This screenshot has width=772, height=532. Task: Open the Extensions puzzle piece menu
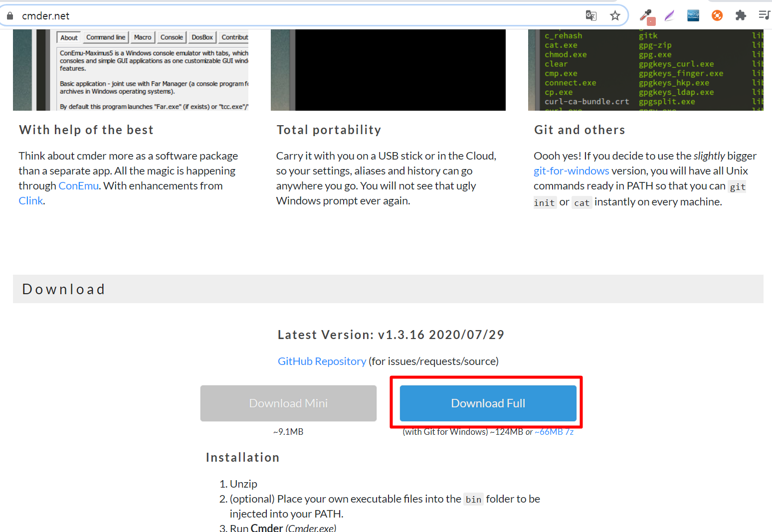741,16
